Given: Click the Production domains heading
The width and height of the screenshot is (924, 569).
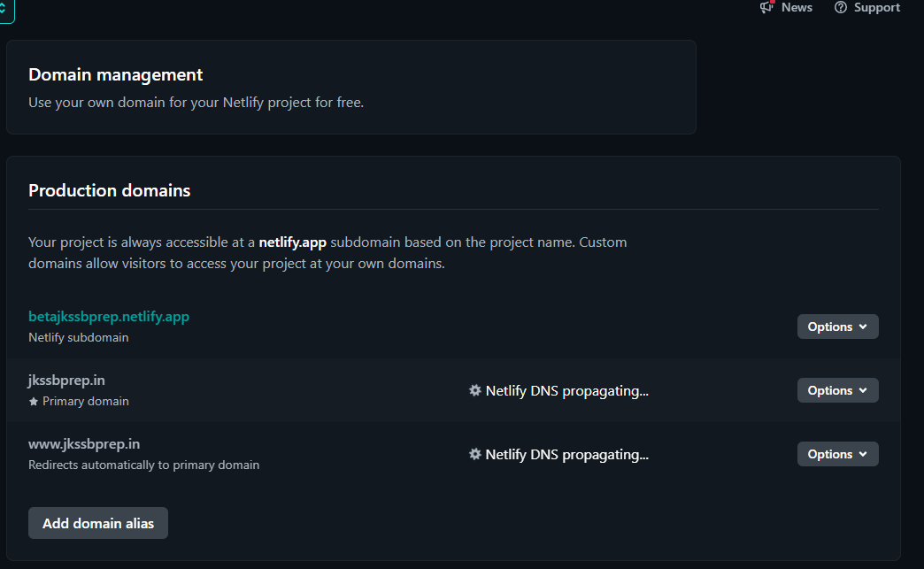Looking at the screenshot, I should pyautogui.click(x=109, y=190).
